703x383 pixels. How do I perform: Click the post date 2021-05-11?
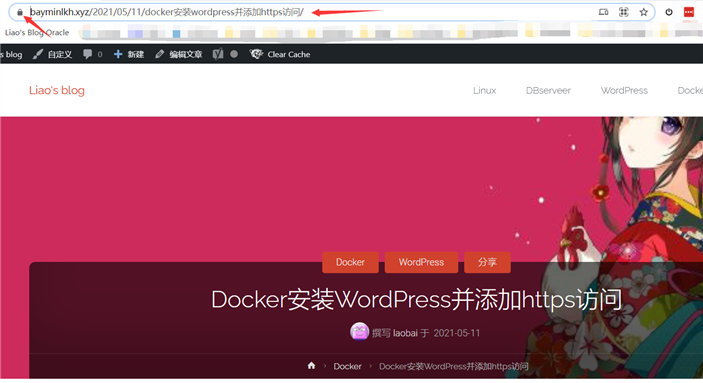[x=456, y=333]
